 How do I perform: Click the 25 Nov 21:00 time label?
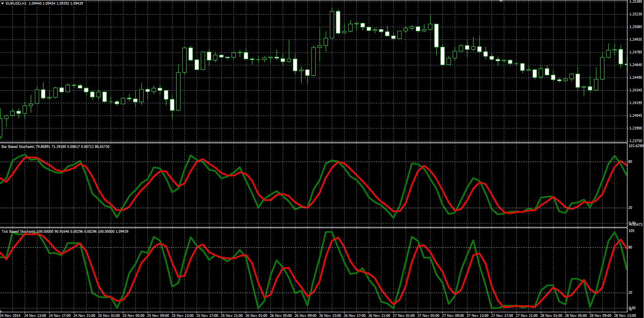tap(232, 316)
